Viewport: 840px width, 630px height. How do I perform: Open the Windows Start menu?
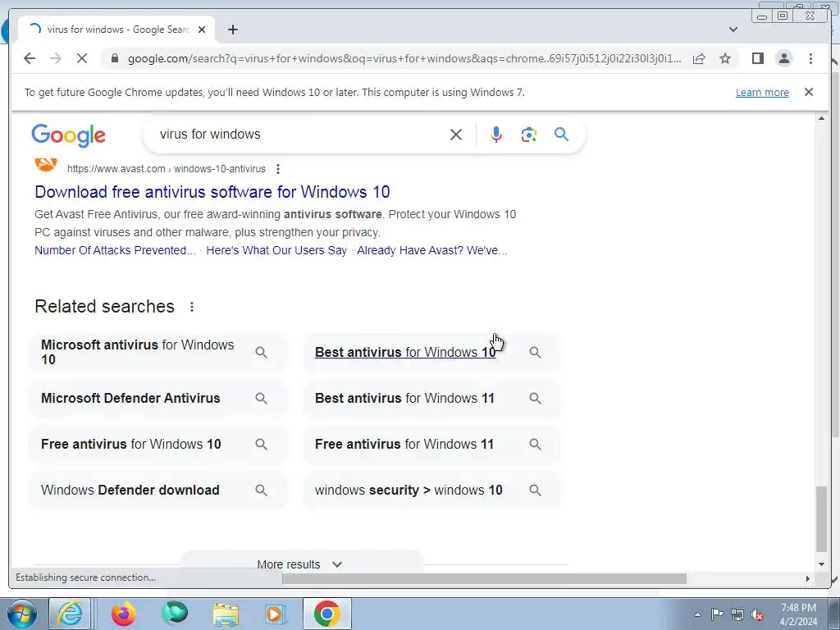coord(22,614)
